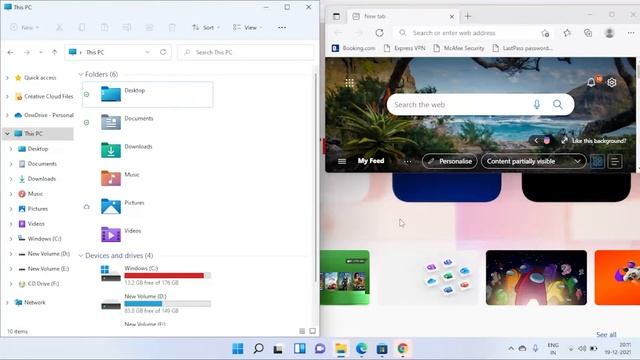Switch feed to grid layout view
The image size is (640, 360).
(597, 161)
